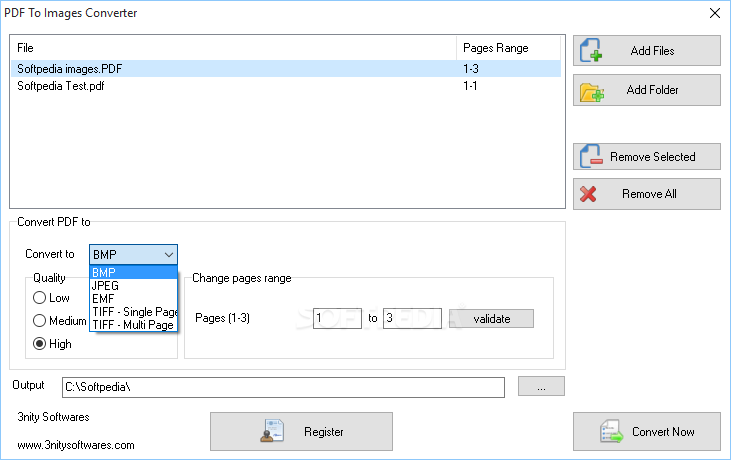Screen dimensions: 731x460
Task: Click the Add Folder yellow folder icon
Action: (x=592, y=92)
